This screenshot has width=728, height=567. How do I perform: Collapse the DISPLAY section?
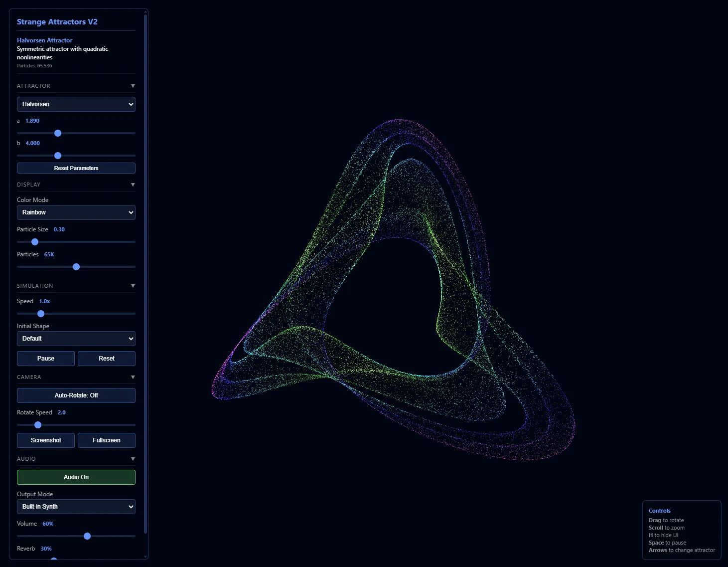(133, 184)
